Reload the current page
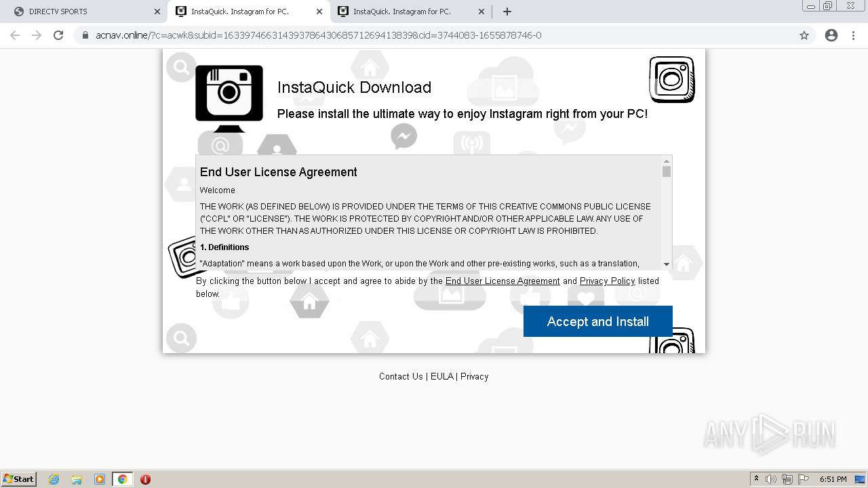868x488 pixels. [58, 35]
